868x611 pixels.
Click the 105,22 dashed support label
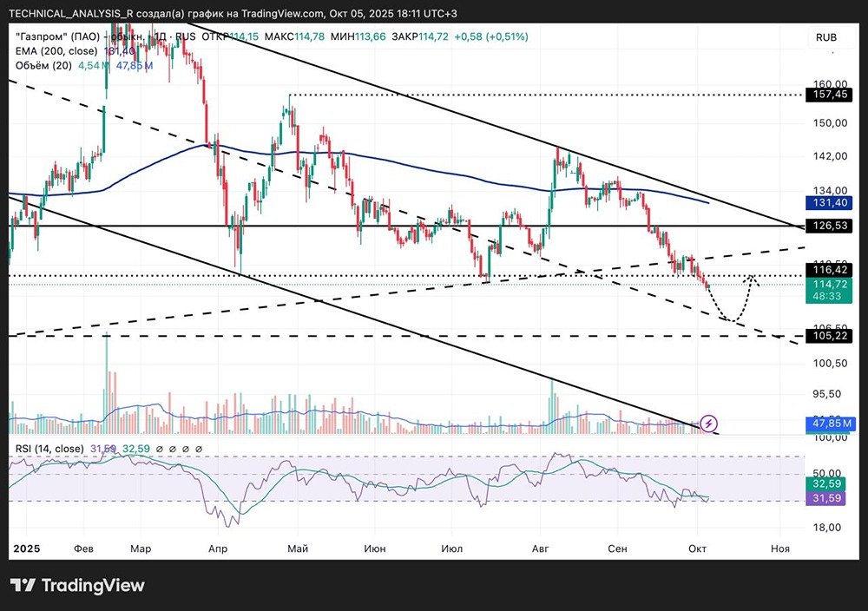coord(829,336)
